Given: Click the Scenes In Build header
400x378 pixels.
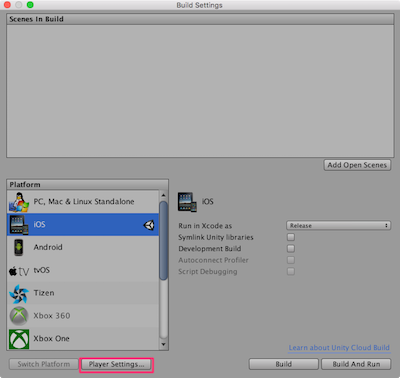Looking at the screenshot, I should click(x=200, y=19).
